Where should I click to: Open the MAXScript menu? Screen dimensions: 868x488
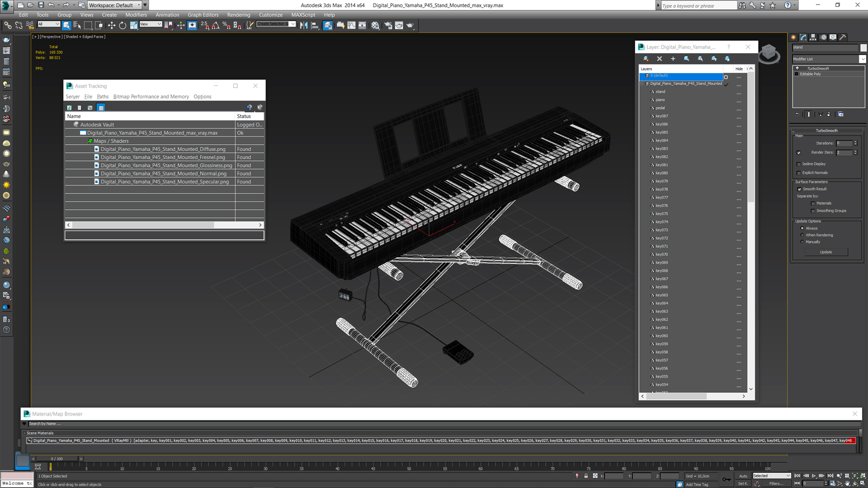coord(303,15)
